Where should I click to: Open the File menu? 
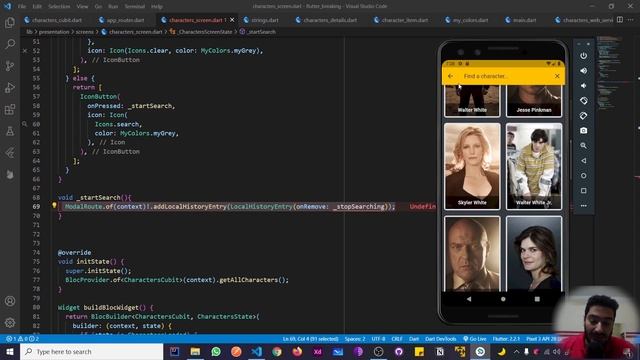[x=22, y=7]
